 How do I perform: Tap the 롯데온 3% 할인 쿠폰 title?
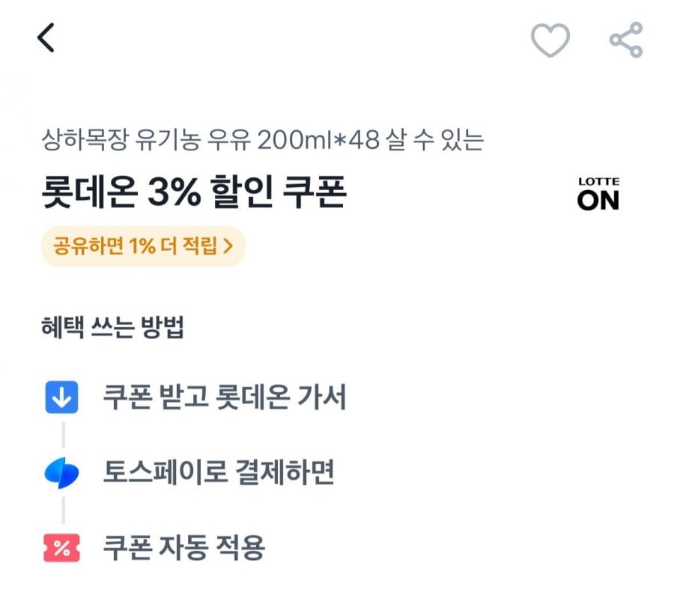pyautogui.click(x=193, y=195)
